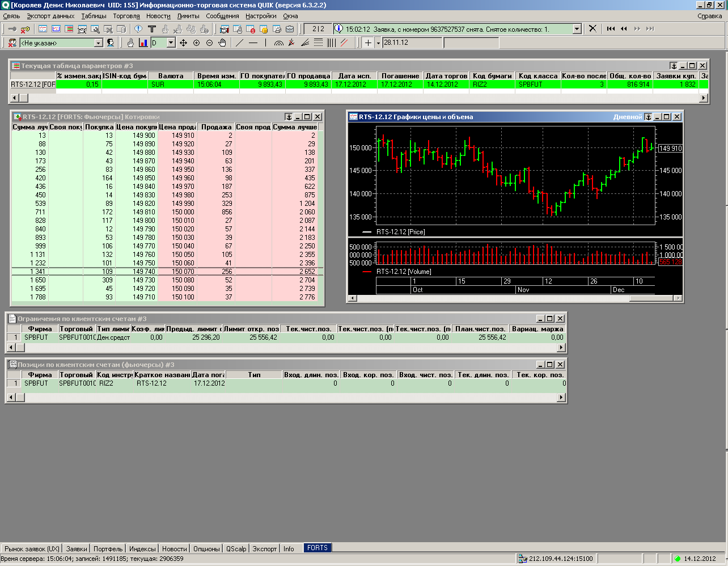The width and height of the screenshot is (728, 566).
Task: Open the dropdown arrow beside crosshair icon
Action: [x=379, y=43]
